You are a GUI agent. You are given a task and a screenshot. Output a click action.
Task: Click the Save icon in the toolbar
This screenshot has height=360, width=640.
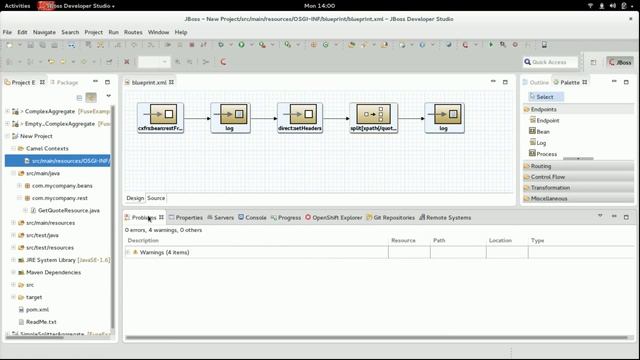pos(30,45)
